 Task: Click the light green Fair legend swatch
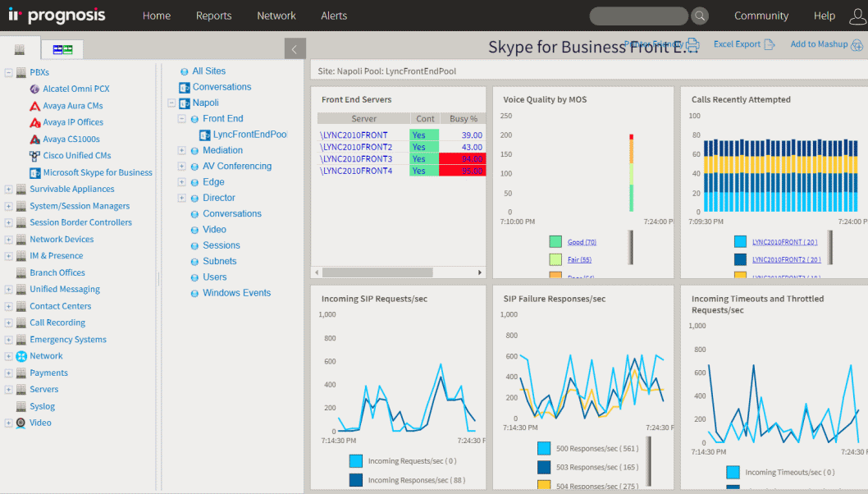click(555, 260)
